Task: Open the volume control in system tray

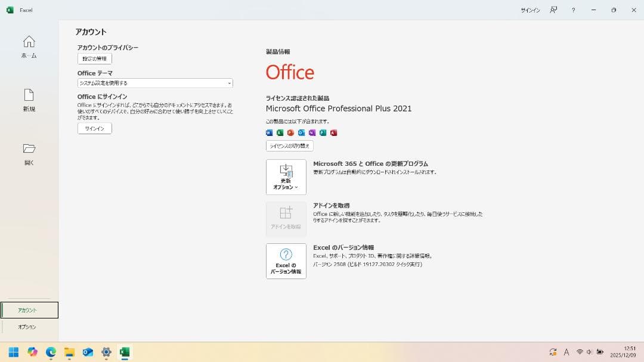Action: point(589,352)
